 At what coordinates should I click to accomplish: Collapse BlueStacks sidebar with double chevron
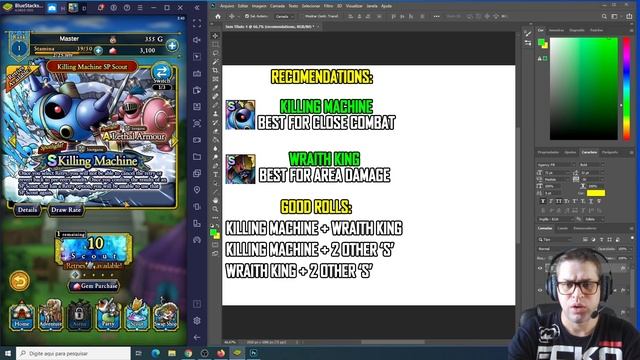(197, 7)
